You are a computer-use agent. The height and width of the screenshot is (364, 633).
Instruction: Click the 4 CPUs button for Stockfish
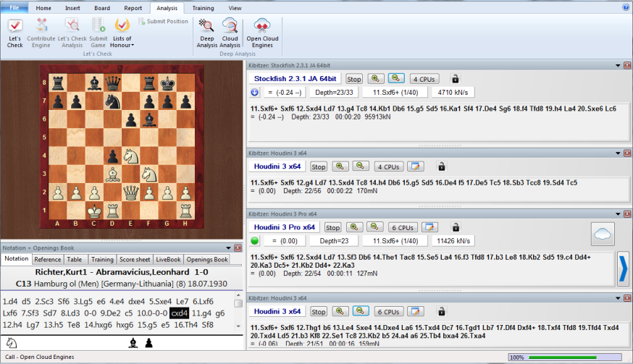pyautogui.click(x=424, y=79)
